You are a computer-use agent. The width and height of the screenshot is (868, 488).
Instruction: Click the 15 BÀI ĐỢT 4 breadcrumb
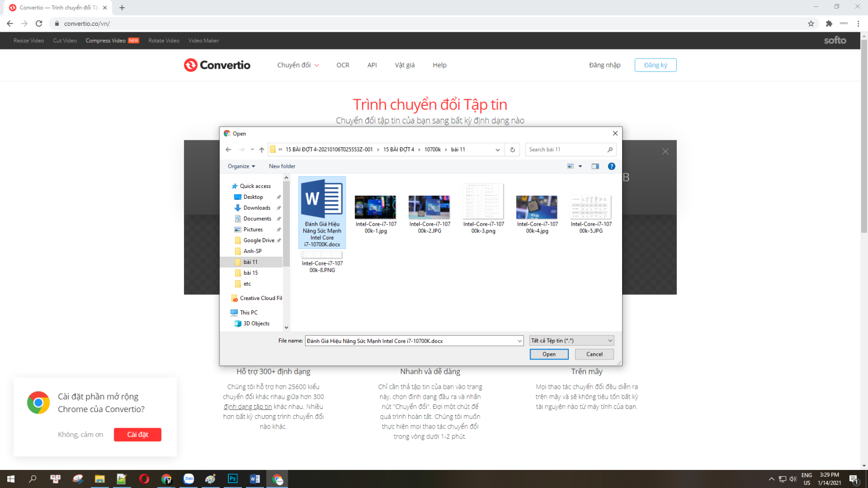398,150
